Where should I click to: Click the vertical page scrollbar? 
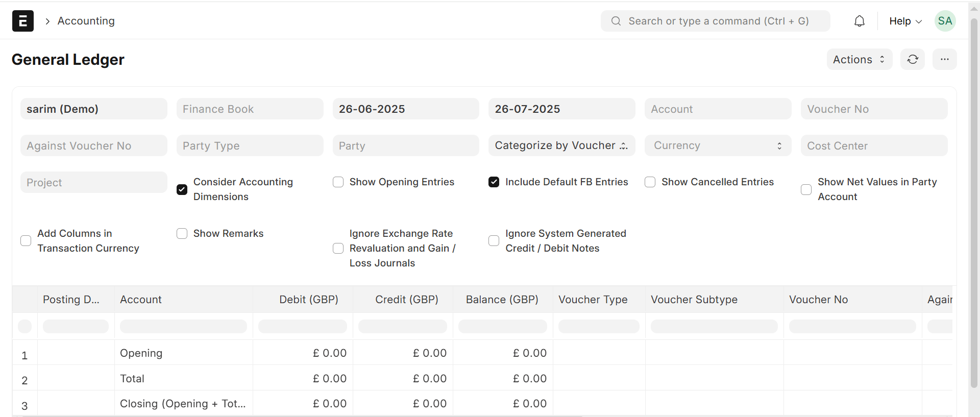click(974, 204)
